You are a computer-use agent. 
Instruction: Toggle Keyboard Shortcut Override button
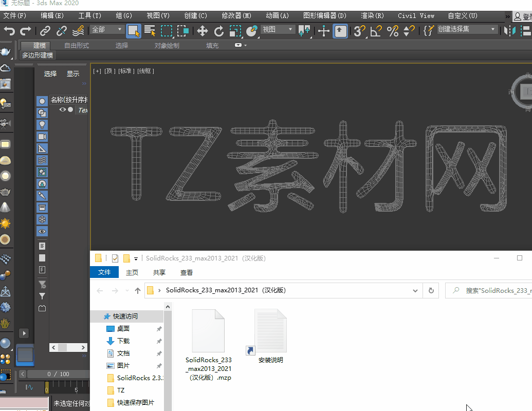340,31
